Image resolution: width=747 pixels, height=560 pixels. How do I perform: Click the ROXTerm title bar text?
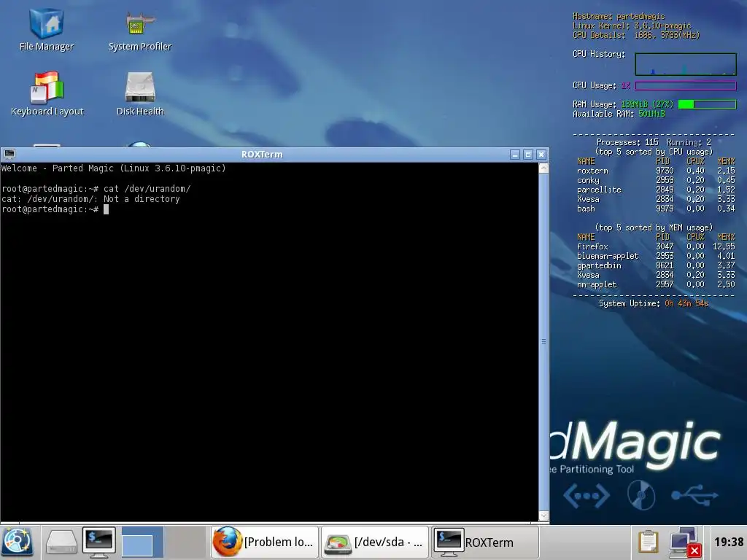point(262,155)
